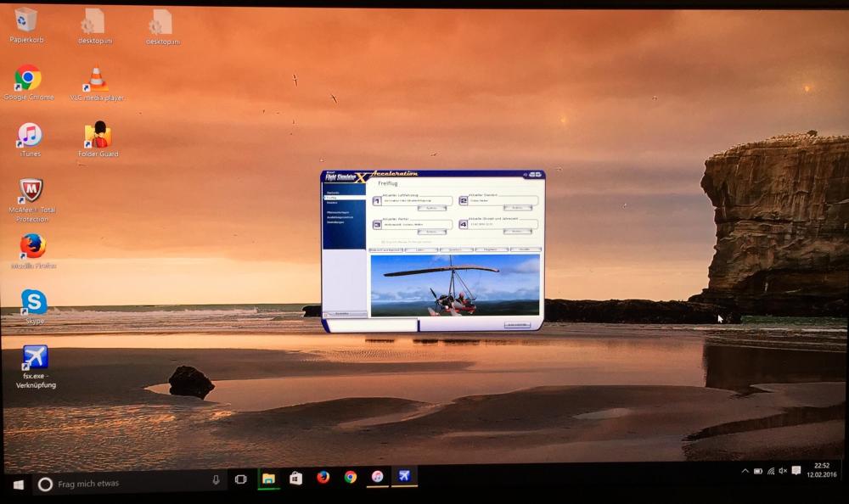This screenshot has width=849, height=504.
Task: Click the File Explorer taskbar icon
Action: click(268, 478)
